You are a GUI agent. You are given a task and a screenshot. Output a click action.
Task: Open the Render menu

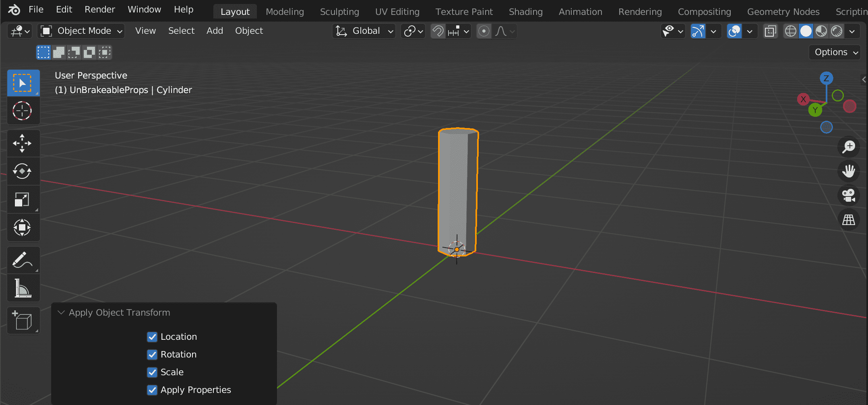pos(99,9)
